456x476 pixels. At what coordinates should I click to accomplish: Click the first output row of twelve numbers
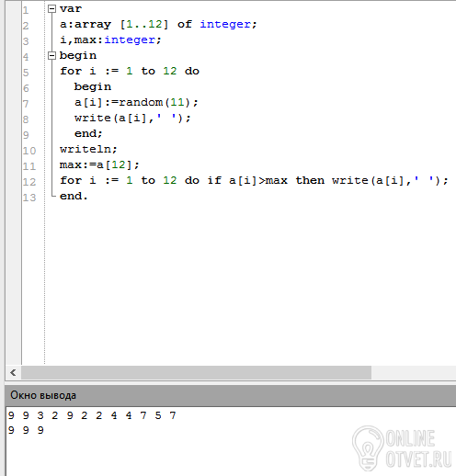pos(92,415)
